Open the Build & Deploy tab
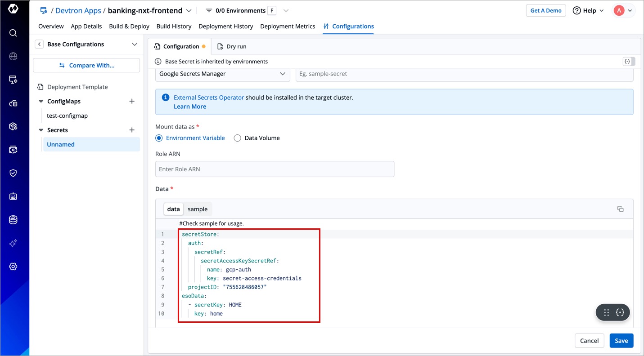The width and height of the screenshot is (644, 356). [129, 26]
